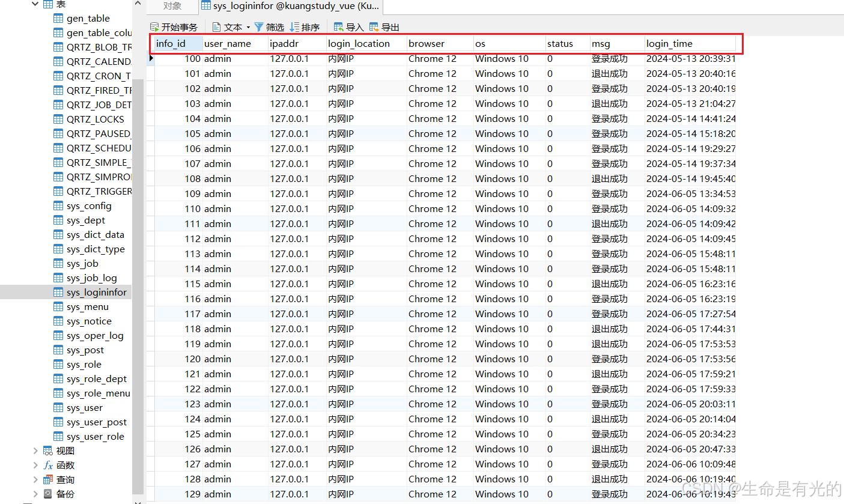Click the msg column header
The image size is (844, 504).
pos(618,43)
